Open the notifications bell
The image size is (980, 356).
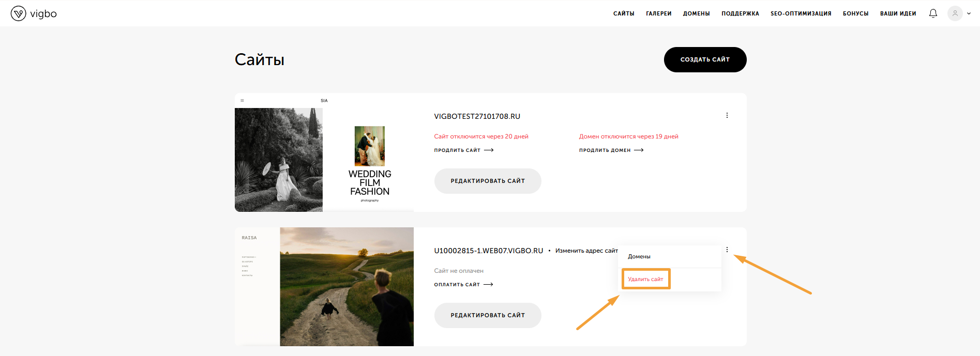[x=933, y=13]
